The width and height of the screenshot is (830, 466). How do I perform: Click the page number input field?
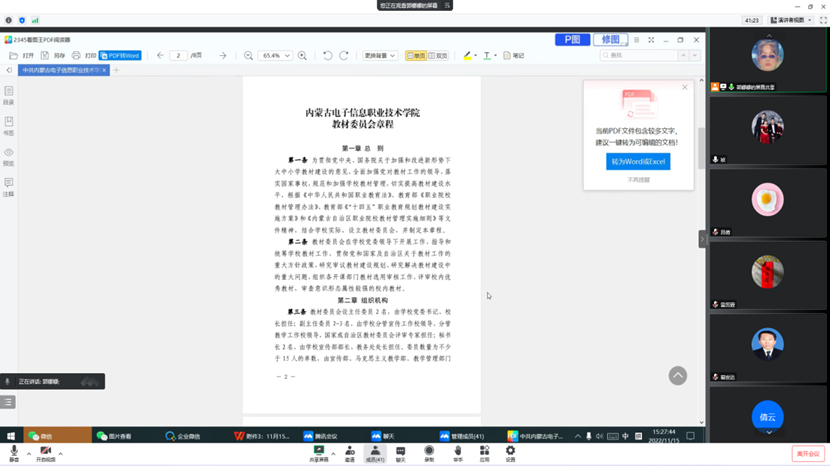coord(180,56)
